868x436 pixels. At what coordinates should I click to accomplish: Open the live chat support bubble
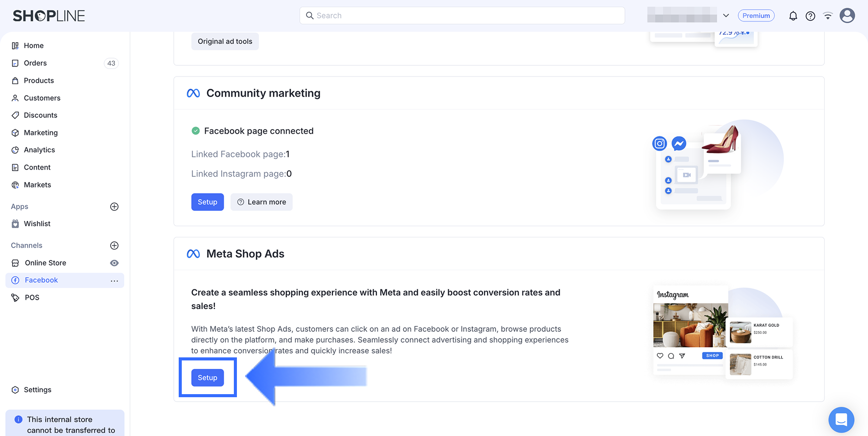[x=841, y=420]
